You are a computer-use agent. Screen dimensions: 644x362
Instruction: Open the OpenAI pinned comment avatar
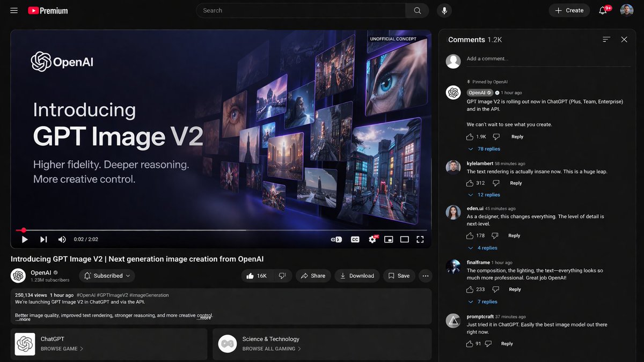point(453,92)
